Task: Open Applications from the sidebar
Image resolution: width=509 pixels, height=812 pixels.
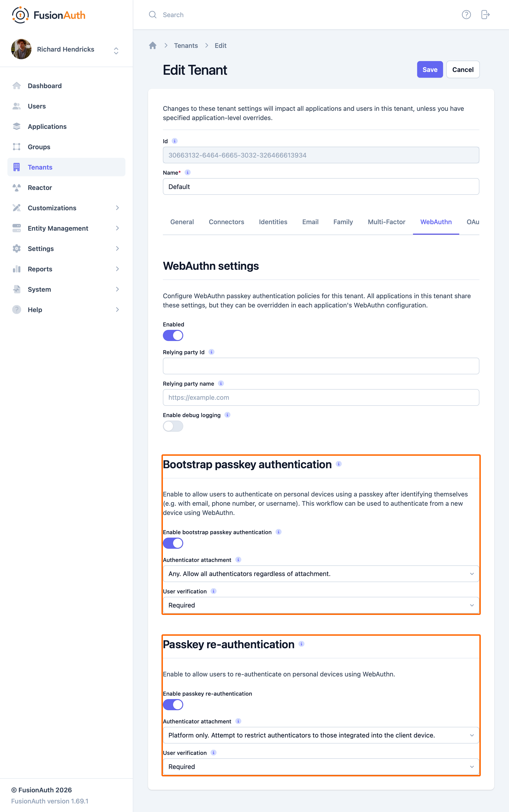Action: click(66, 127)
